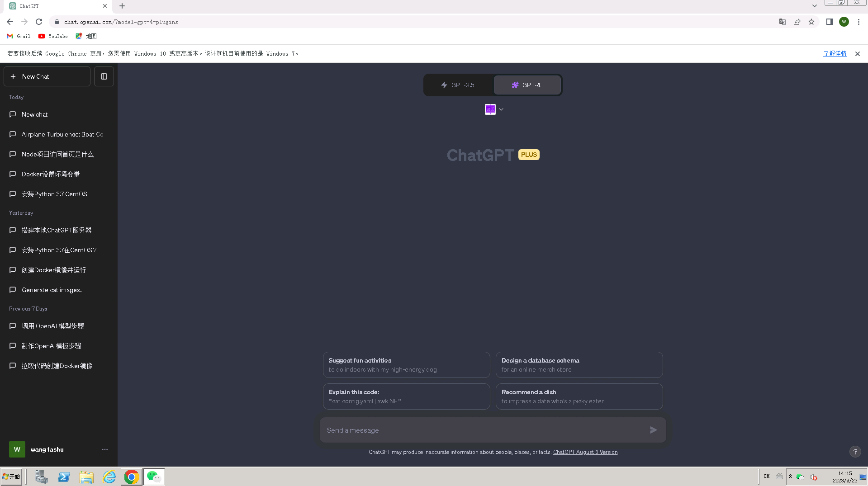
Task: Click the 了解详情 link in update banner
Action: pos(835,53)
